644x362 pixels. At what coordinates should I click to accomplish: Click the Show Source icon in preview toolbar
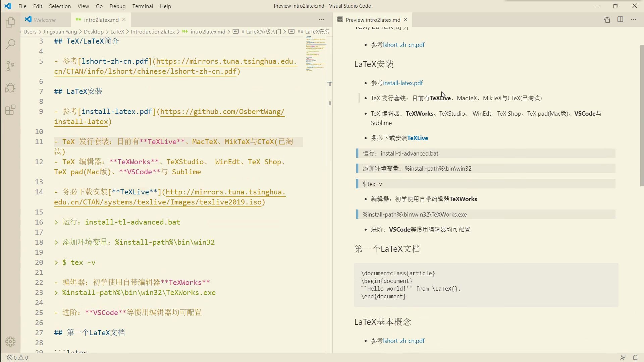pos(607,20)
